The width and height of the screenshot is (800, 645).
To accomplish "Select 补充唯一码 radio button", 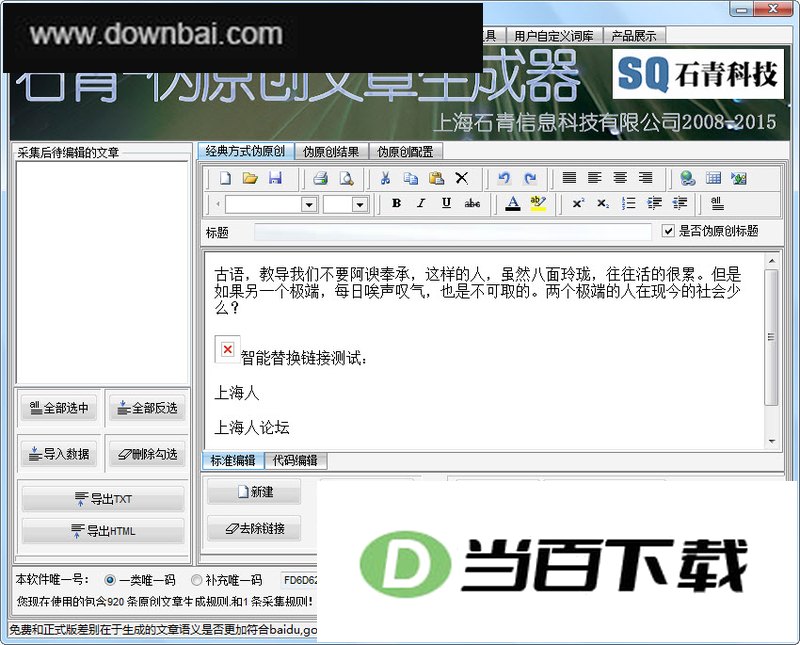I will tap(196, 580).
